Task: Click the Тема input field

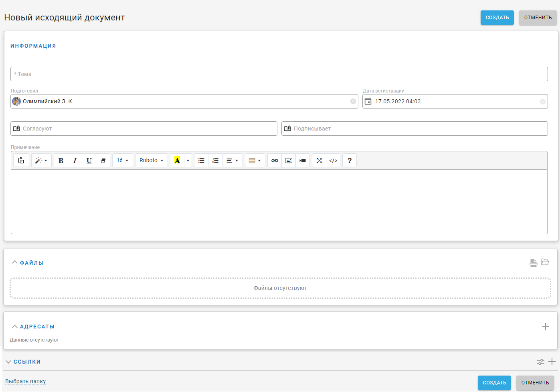Action: [279, 74]
